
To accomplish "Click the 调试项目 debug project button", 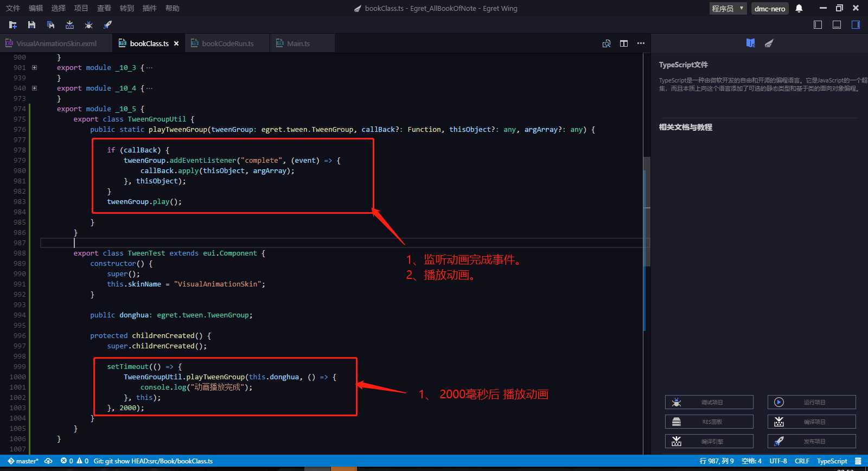I will point(709,402).
